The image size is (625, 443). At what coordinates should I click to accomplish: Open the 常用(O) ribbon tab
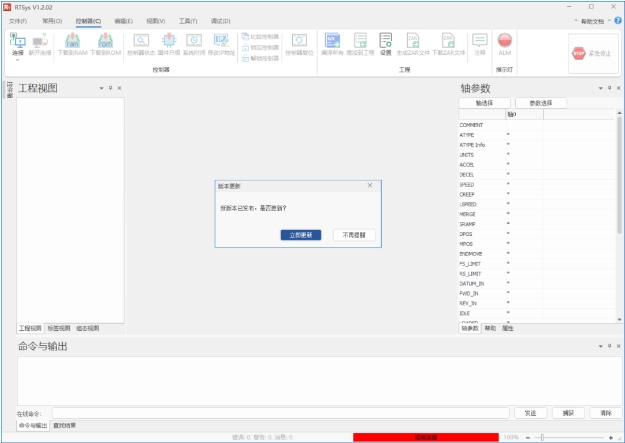[52, 21]
